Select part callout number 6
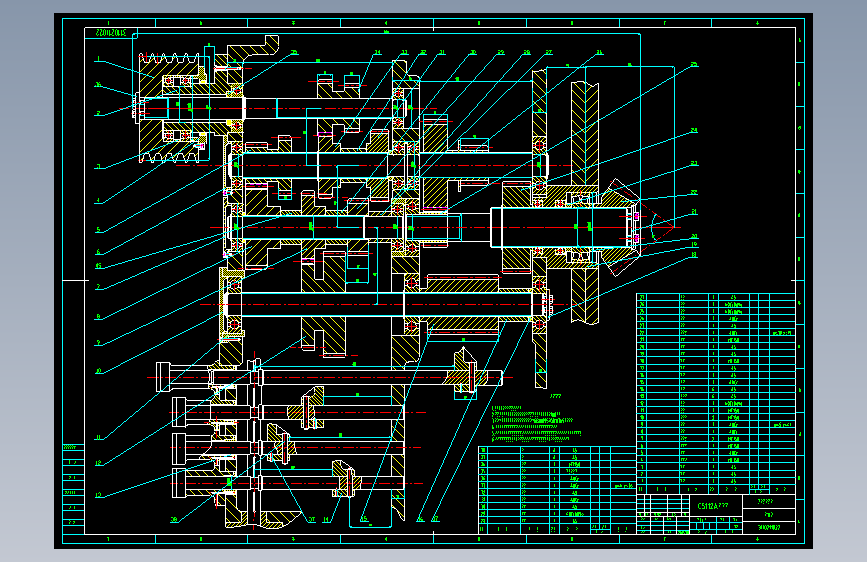Viewport: 867px width, 562px height. pyautogui.click(x=98, y=252)
